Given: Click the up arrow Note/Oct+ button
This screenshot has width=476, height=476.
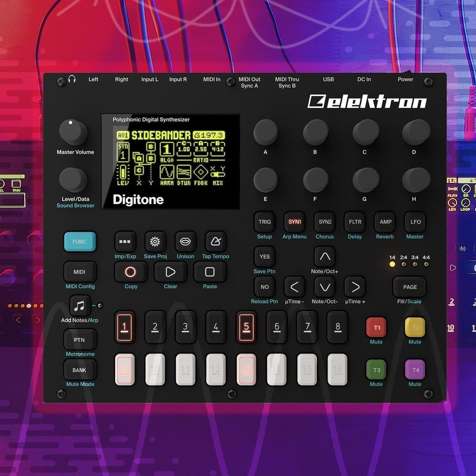Looking at the screenshot, I should pyautogui.click(x=325, y=257).
